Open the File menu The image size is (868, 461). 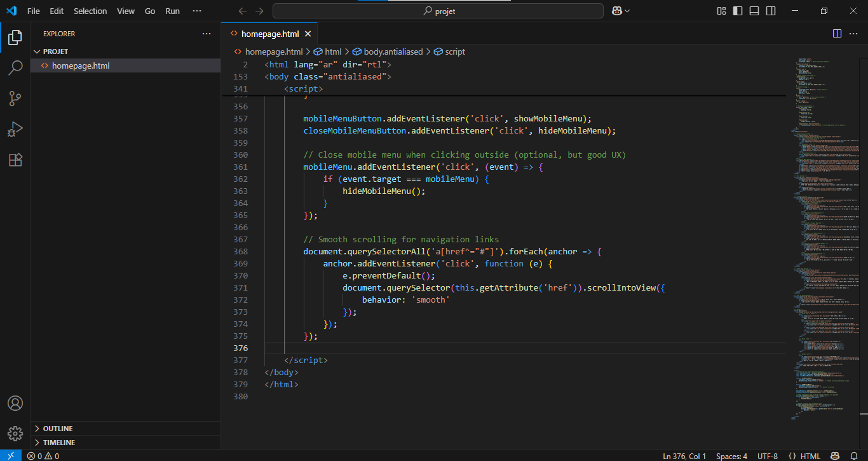click(34, 11)
